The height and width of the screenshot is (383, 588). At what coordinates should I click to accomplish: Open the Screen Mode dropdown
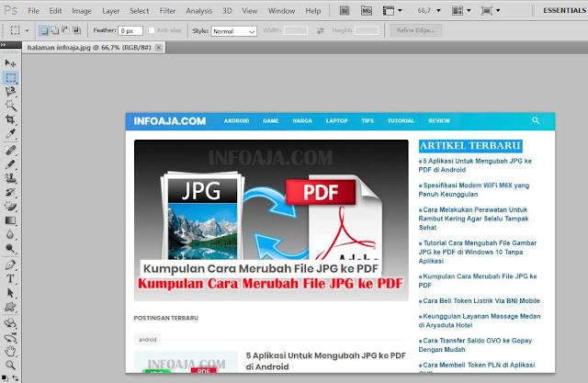[x=491, y=11]
